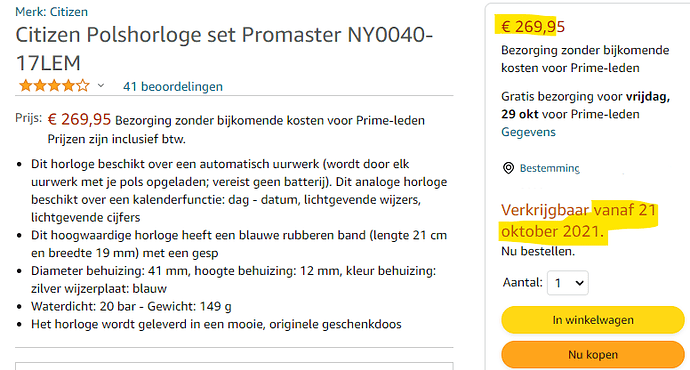The height and width of the screenshot is (370, 690).
Task: Click the Prijs € 269,95 amount
Action: click(x=79, y=119)
